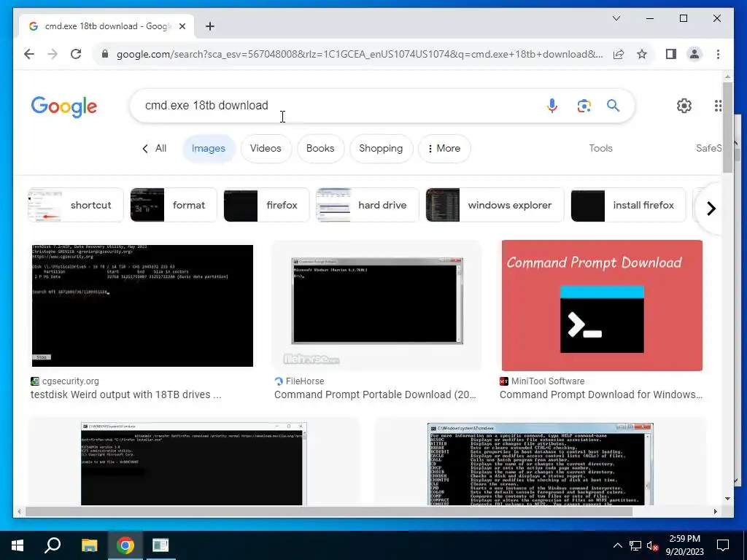Screen dimensions: 747x560
Task: Open File Explorer from the taskbar
Action: pos(89,545)
